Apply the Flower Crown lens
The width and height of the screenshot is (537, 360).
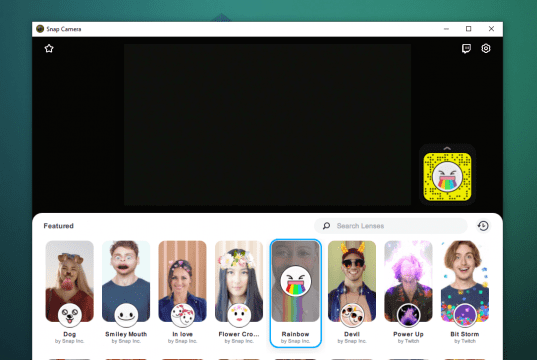pyautogui.click(x=239, y=292)
